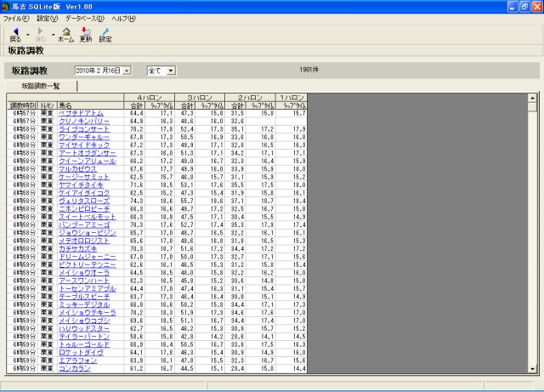The image size is (544, 392).
Task: Open the horse link テーブルスピーチ
Action: click(x=84, y=297)
